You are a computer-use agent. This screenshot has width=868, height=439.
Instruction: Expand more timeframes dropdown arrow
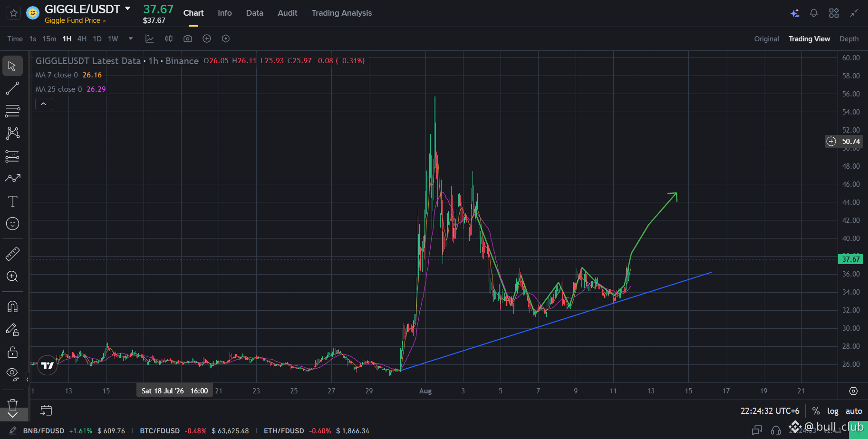(x=131, y=39)
